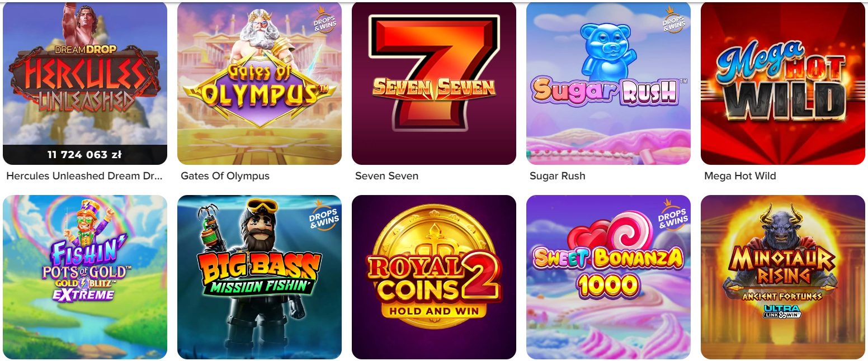Click the Sugar Rush title text

(x=557, y=176)
